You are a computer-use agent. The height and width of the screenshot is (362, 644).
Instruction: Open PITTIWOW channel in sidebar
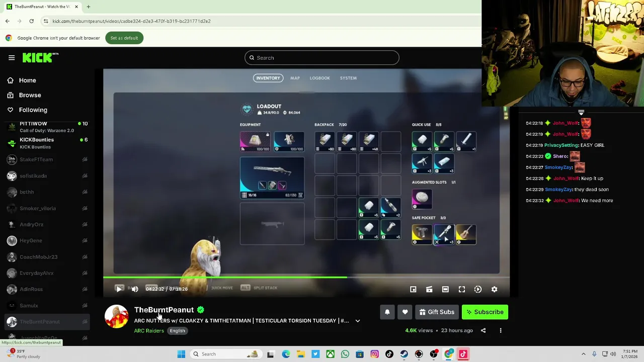click(x=48, y=127)
